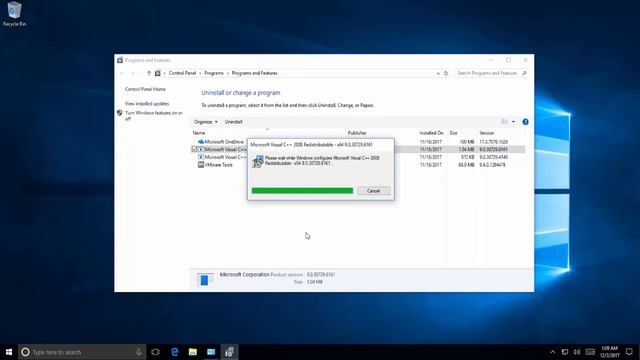Click the up arrow navigation button
This screenshot has height=360, width=640.
click(149, 73)
